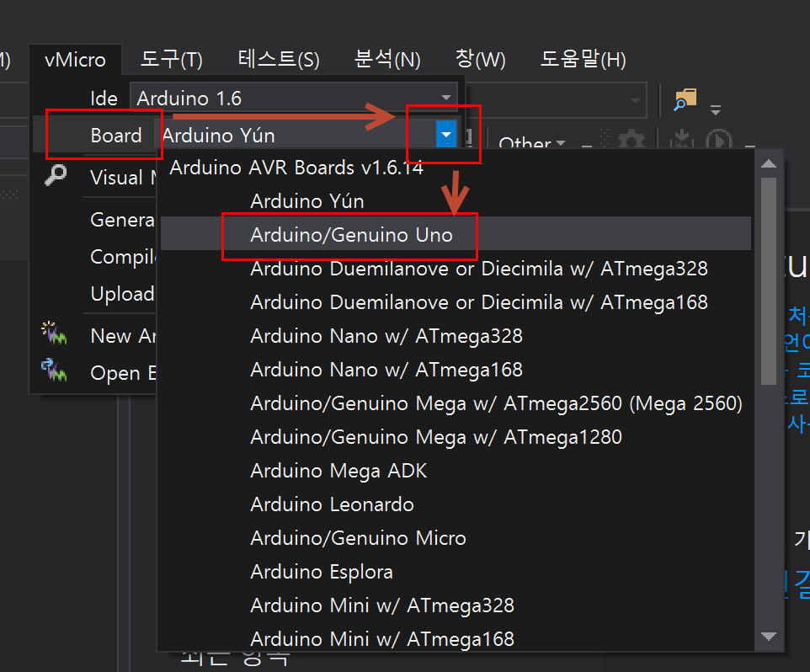810x672 pixels.
Task: Open the Genera… menu entry
Action: (x=122, y=220)
